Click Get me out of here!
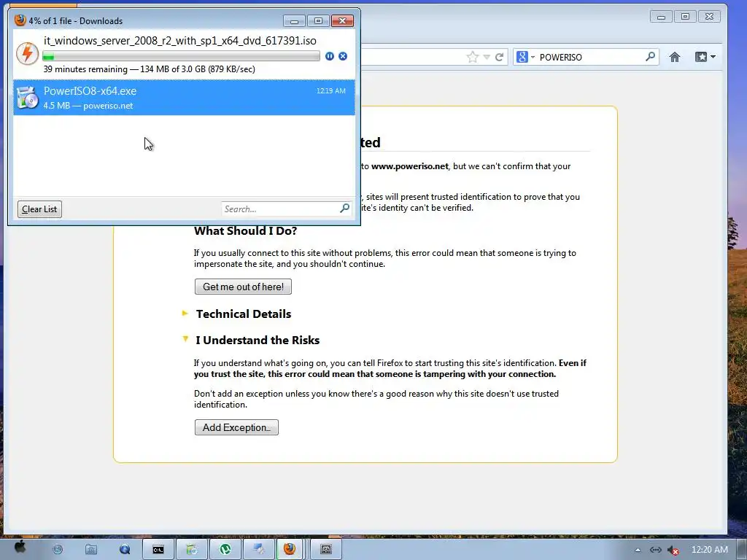 pyautogui.click(x=243, y=287)
